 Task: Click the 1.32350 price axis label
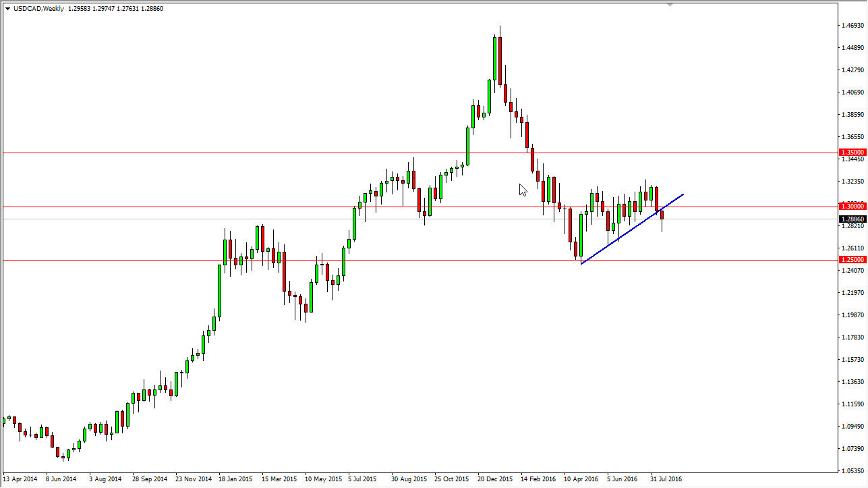[x=853, y=182]
